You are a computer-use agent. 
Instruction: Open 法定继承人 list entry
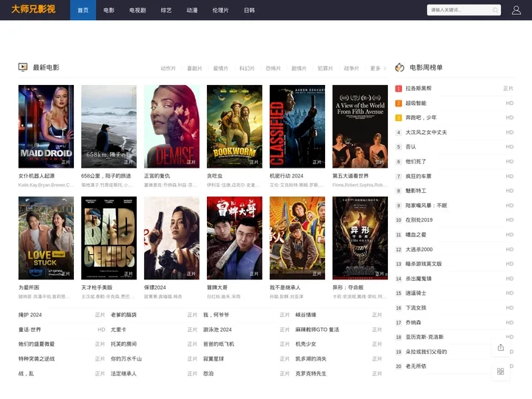pos(124,374)
